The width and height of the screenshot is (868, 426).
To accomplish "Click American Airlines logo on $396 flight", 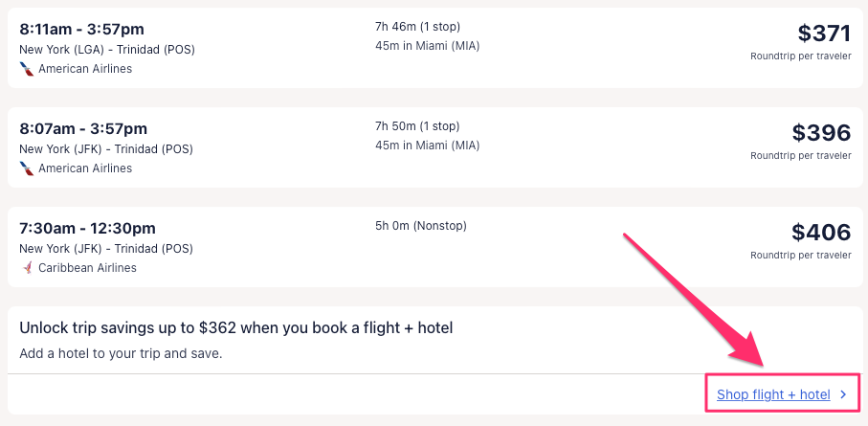I will click(x=27, y=168).
